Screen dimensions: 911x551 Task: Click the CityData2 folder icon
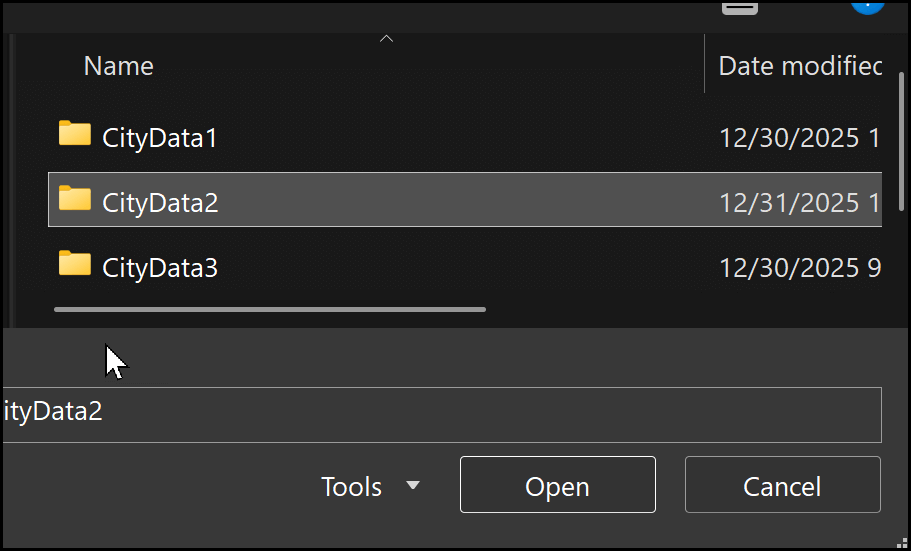click(x=75, y=199)
